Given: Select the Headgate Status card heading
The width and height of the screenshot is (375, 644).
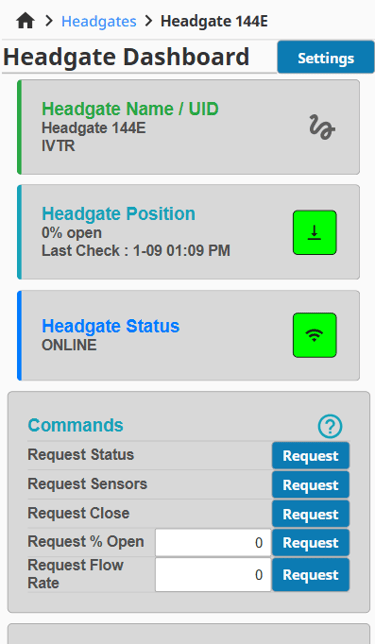Looking at the screenshot, I should pos(110,326).
